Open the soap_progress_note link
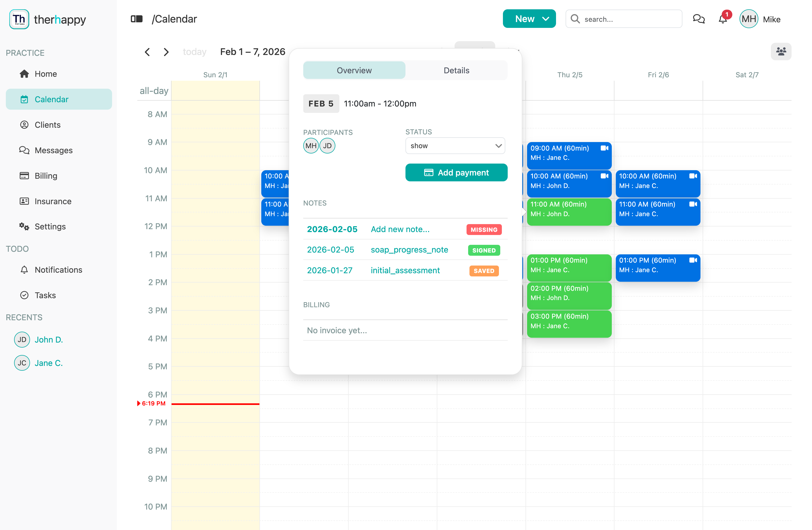Viewport: 812px width, 530px height. 409,250
